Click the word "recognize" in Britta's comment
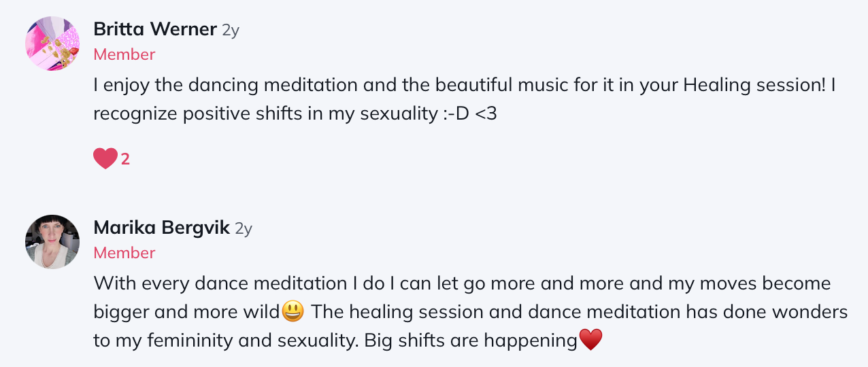The height and width of the screenshot is (367, 868). coord(135,113)
